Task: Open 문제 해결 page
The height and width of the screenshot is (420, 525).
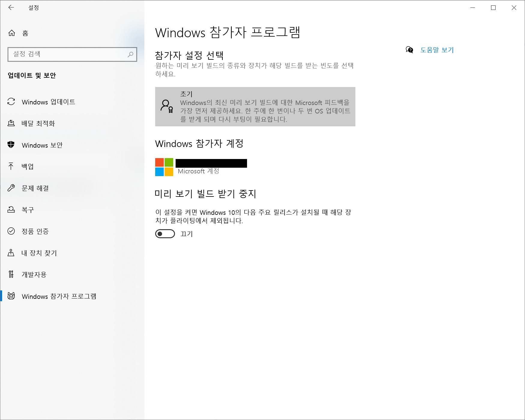Action: 72,188
